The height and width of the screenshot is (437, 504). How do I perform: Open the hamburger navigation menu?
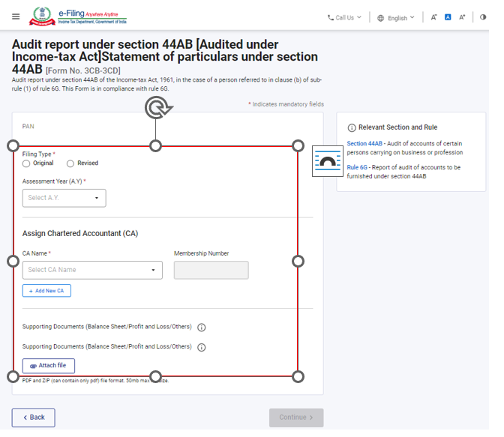pos(16,17)
